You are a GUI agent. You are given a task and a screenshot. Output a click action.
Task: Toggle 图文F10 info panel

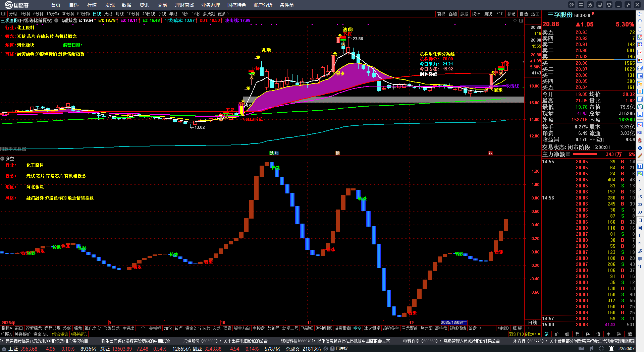tap(516, 334)
